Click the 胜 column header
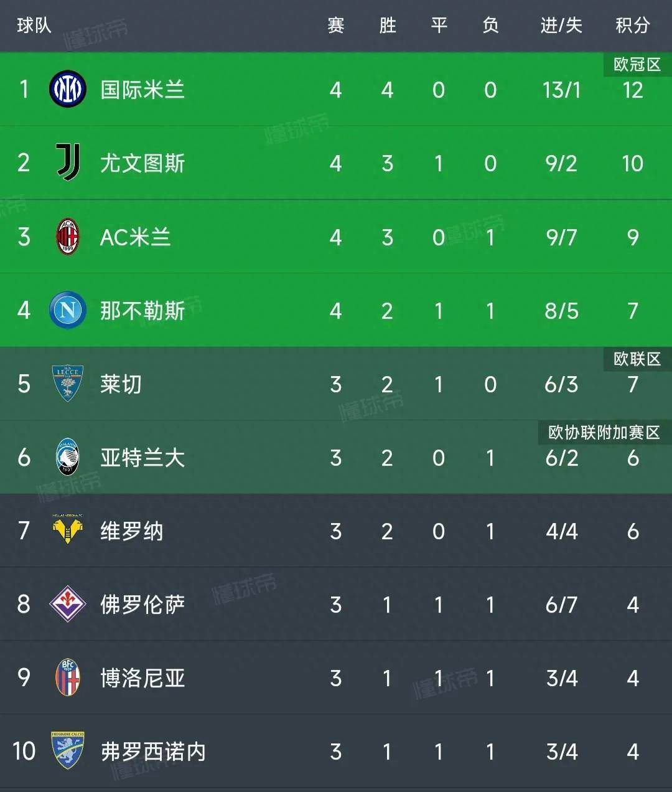Screen dimensions: 672x792 387,26
